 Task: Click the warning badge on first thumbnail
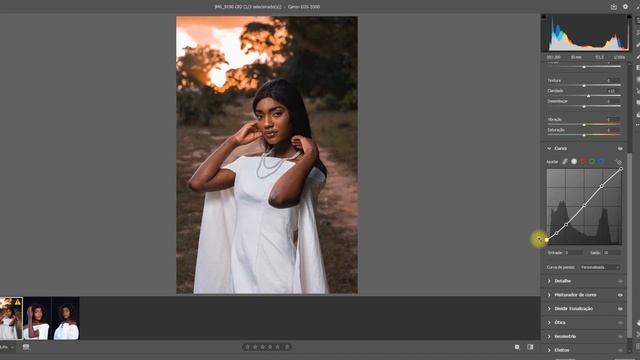click(18, 302)
